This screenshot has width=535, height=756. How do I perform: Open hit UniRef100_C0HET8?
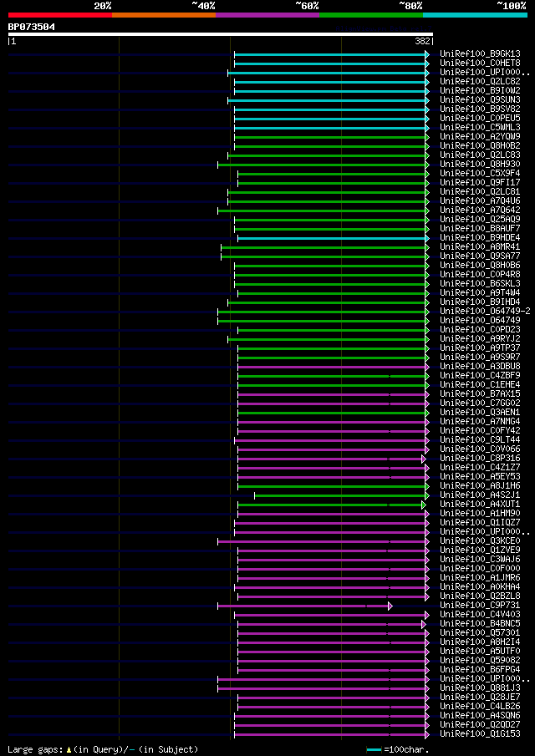pos(480,63)
